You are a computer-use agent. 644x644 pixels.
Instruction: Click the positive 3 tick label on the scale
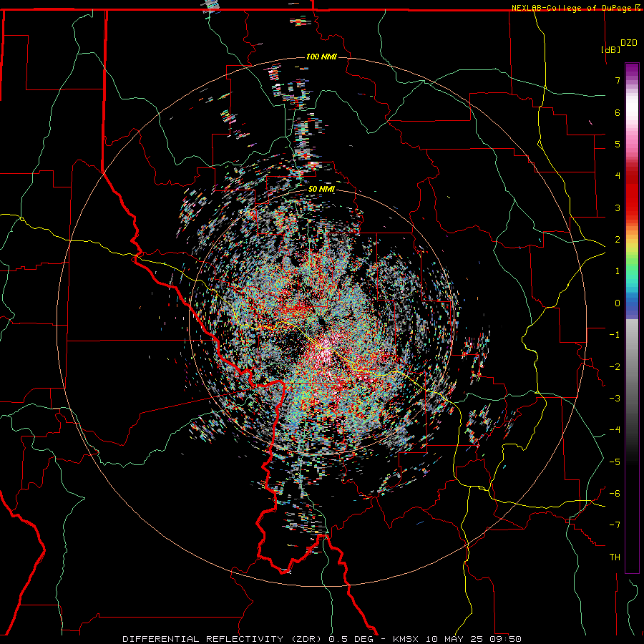pos(618,208)
